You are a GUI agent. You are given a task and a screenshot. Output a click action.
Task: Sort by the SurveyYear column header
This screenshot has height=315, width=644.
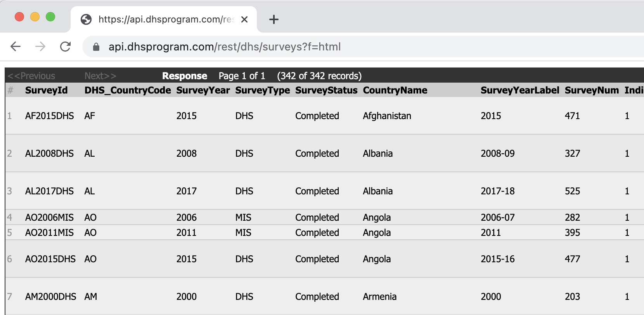coord(203,90)
